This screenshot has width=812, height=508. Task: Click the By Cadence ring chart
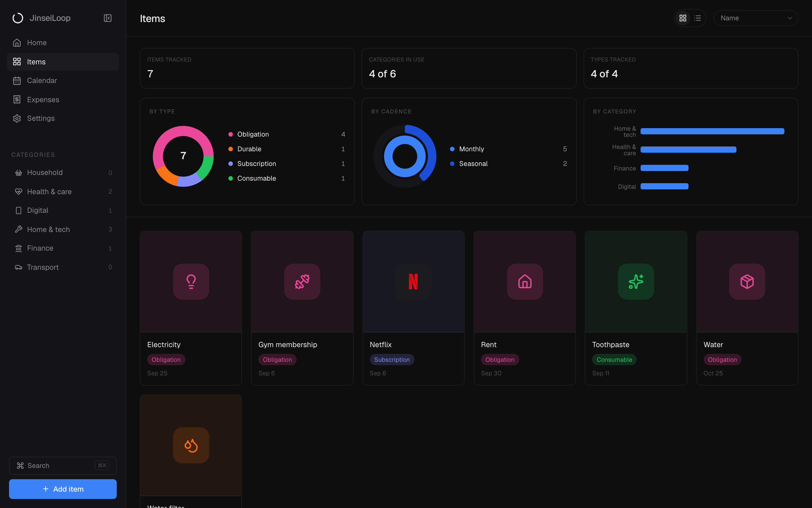pyautogui.click(x=405, y=156)
